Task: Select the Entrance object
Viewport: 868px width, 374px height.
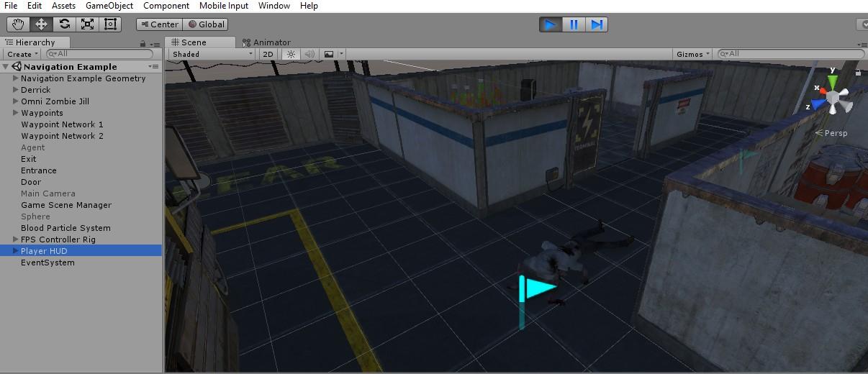Action: (x=39, y=170)
